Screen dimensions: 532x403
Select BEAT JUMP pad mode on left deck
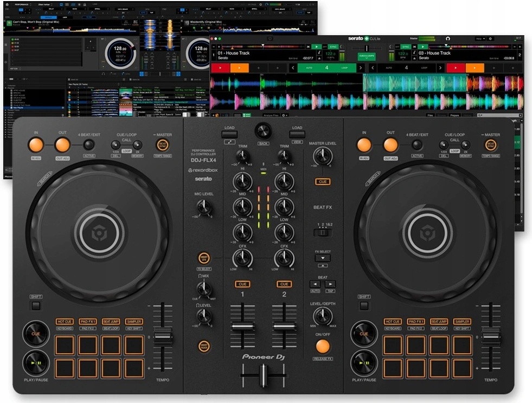point(111,321)
